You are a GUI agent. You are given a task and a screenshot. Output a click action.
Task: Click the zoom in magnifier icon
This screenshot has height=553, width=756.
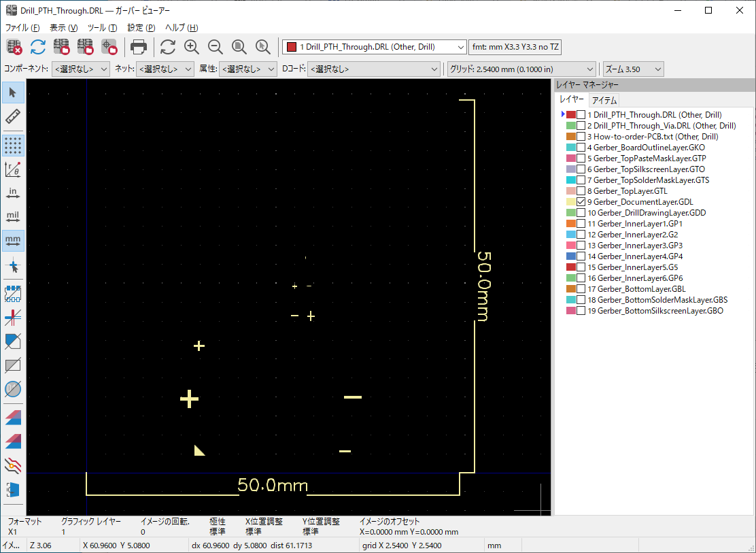coord(192,47)
